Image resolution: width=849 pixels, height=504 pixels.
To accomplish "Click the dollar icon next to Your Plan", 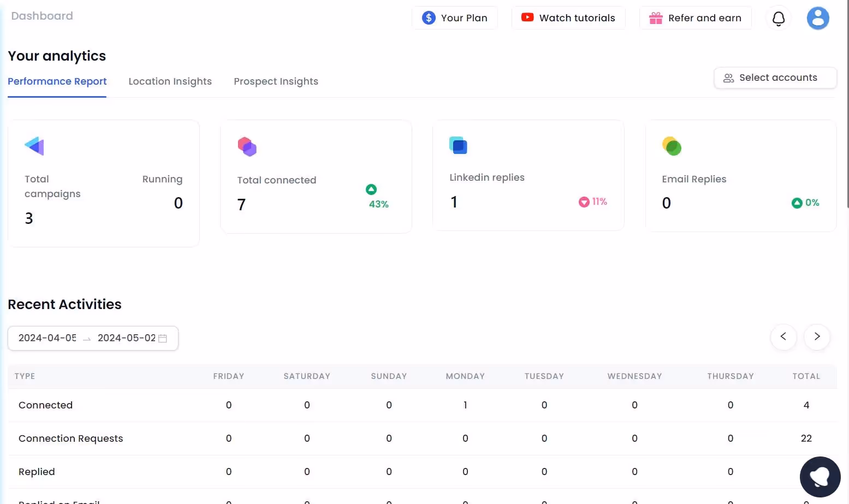I will tap(428, 17).
